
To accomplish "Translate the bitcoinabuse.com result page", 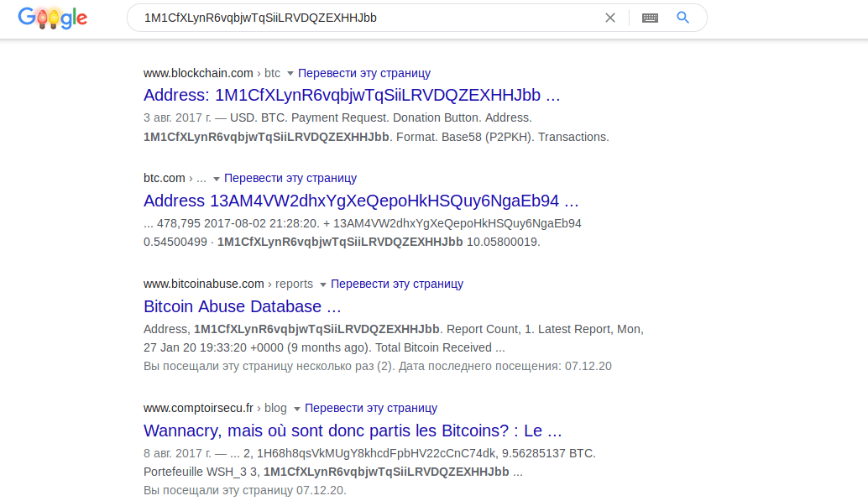I will [x=397, y=284].
